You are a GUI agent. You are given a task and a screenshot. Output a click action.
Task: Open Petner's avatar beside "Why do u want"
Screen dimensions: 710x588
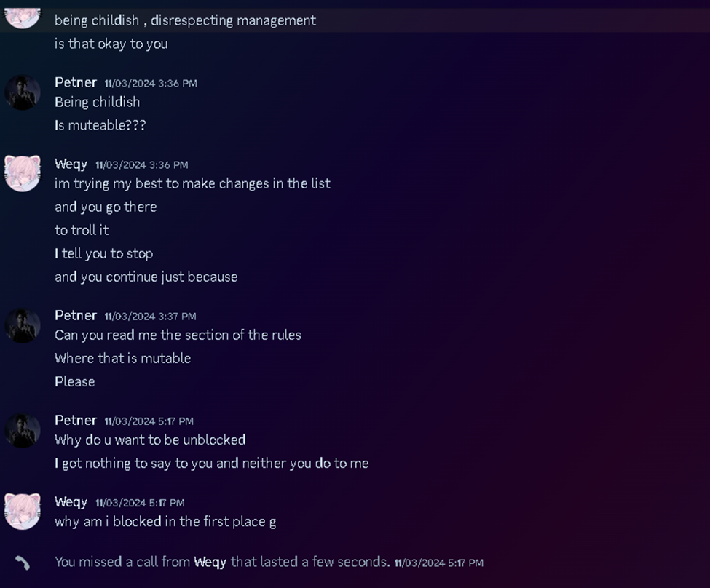pos(23,430)
